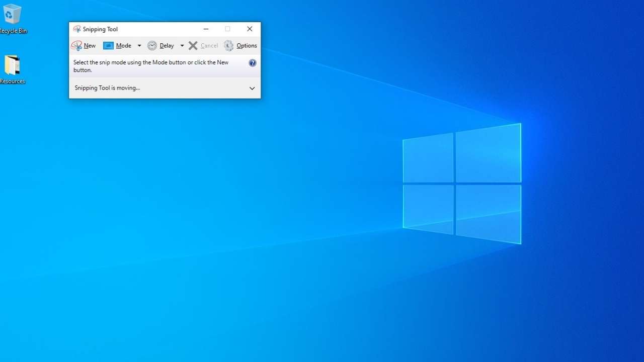Click the blue rectangle Mode icon
The height and width of the screenshot is (362, 644).
[x=109, y=46]
